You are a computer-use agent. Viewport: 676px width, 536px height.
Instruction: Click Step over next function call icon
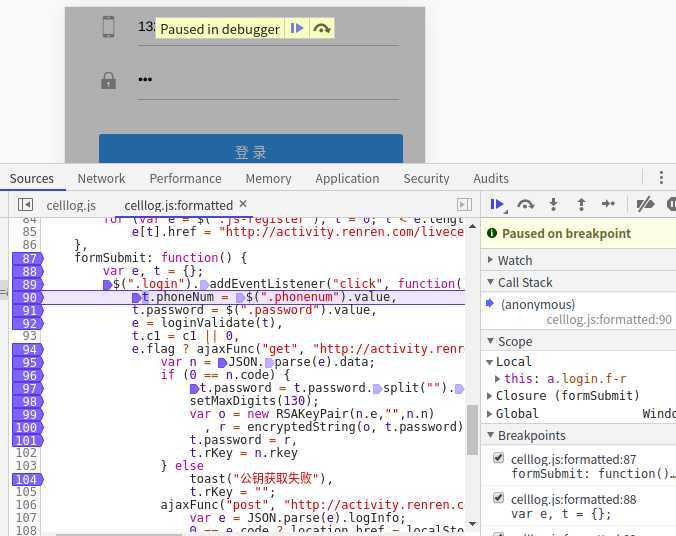[525, 204]
